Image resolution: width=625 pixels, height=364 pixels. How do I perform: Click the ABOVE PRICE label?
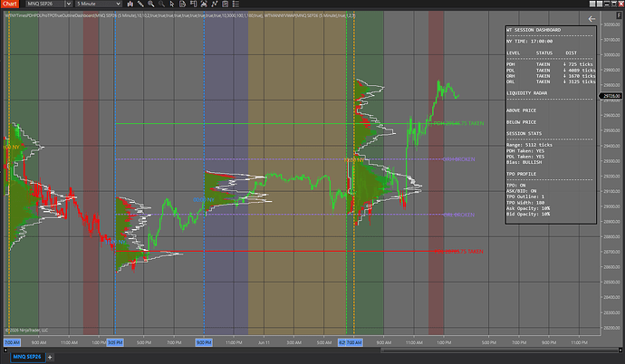pos(521,110)
